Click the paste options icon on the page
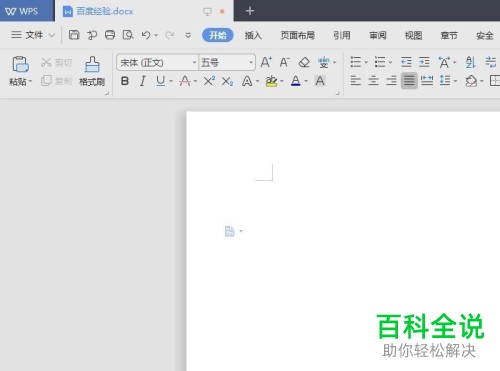 coord(229,231)
